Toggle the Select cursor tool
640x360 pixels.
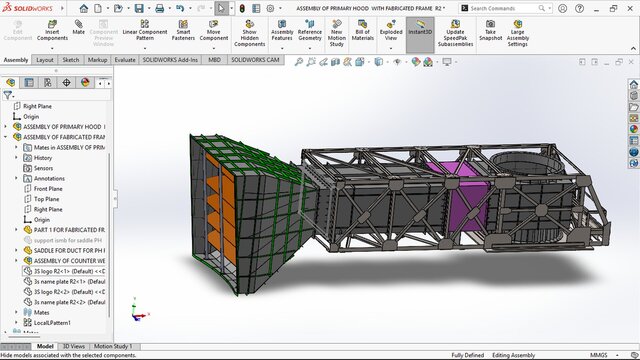tap(221, 8)
